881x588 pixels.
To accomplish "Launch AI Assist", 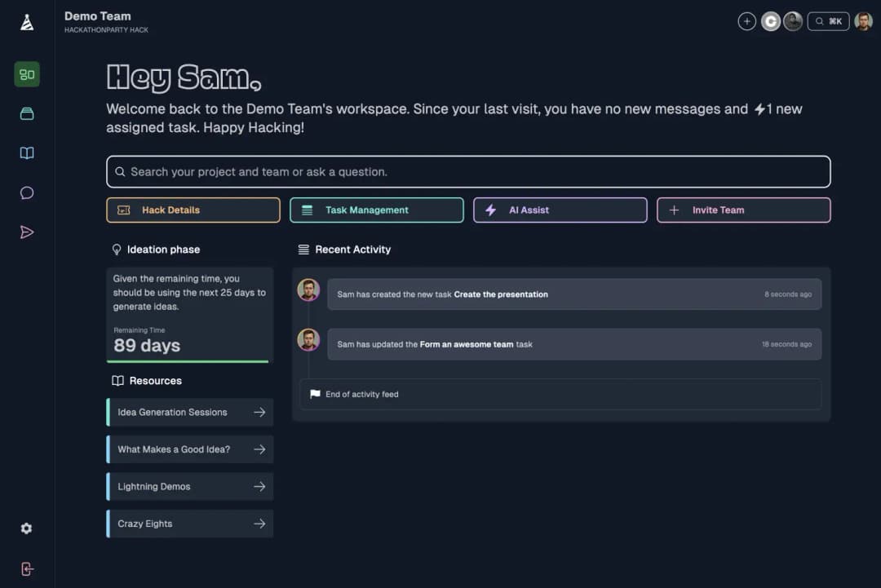I will coord(560,210).
